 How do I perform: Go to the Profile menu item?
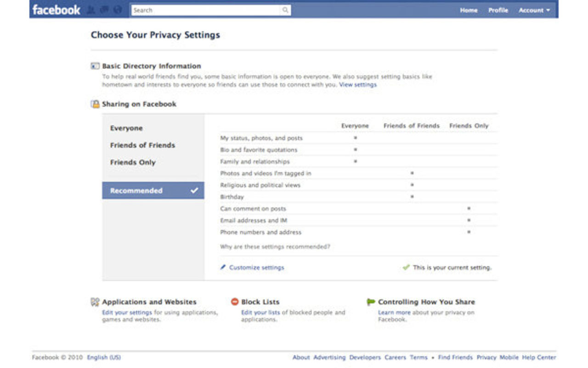498,10
